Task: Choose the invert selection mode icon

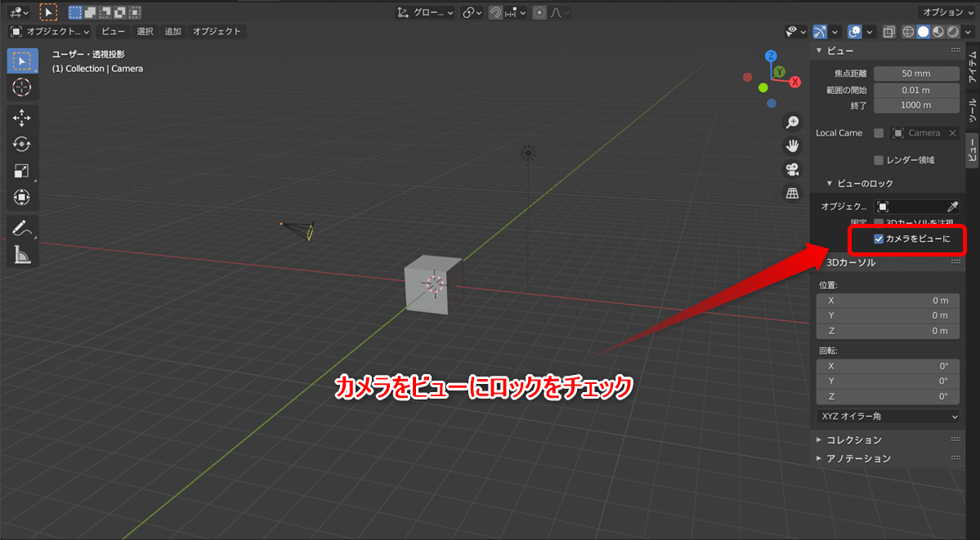Action: click(x=120, y=12)
